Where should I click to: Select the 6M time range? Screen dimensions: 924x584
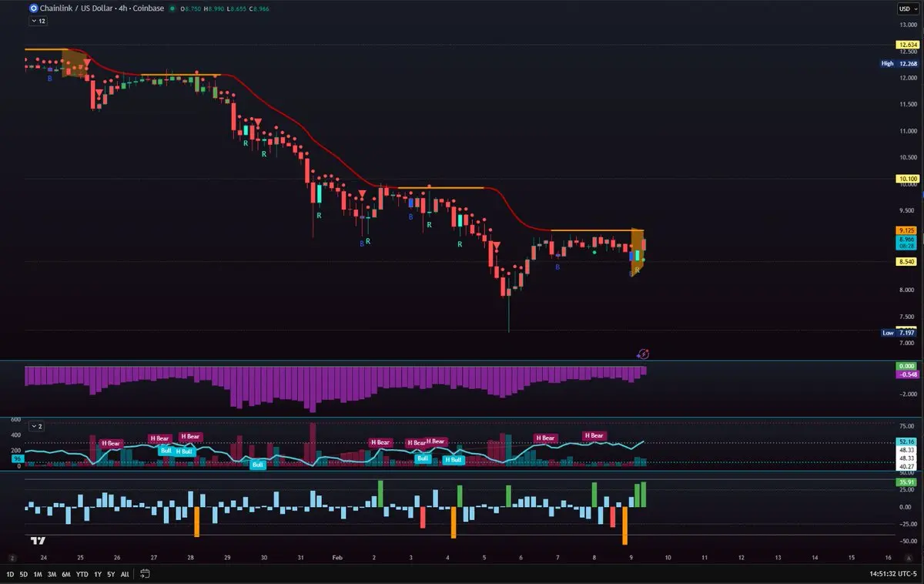pos(66,574)
